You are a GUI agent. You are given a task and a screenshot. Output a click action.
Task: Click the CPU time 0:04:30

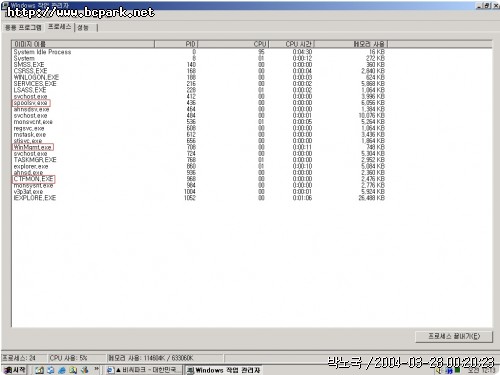tap(302, 52)
